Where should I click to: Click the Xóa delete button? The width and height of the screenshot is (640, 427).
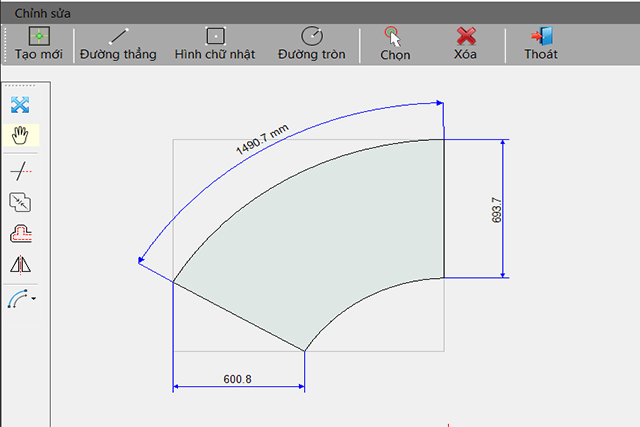465,44
